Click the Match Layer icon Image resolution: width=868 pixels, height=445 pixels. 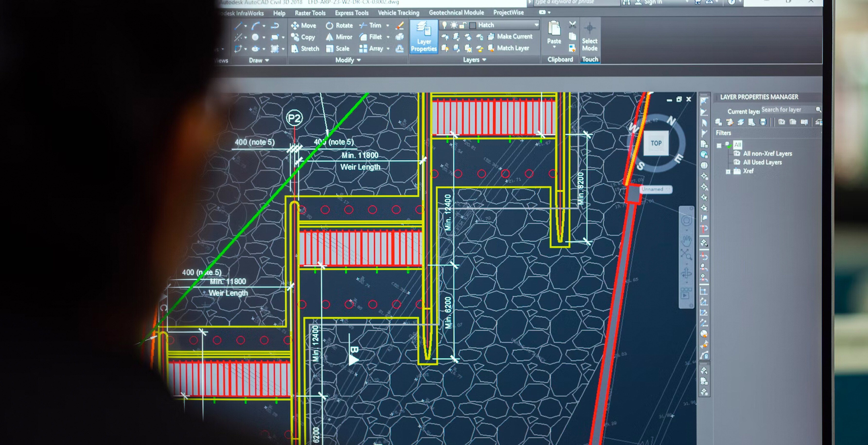[x=491, y=48]
